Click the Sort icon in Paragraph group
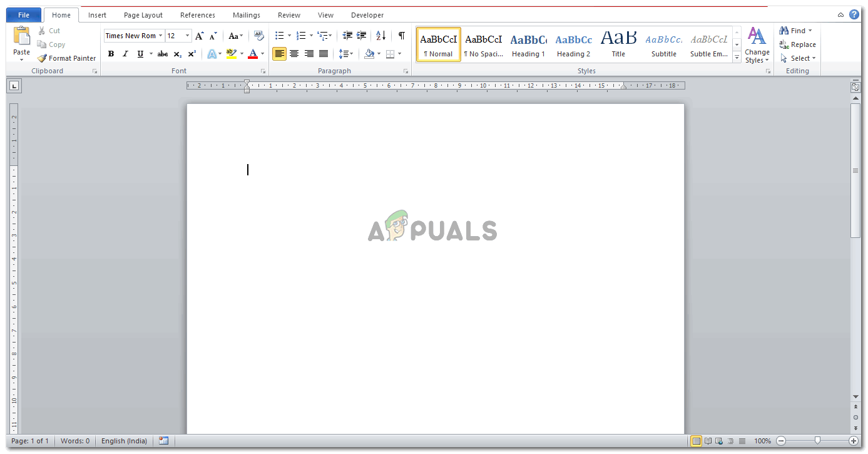 [x=380, y=36]
